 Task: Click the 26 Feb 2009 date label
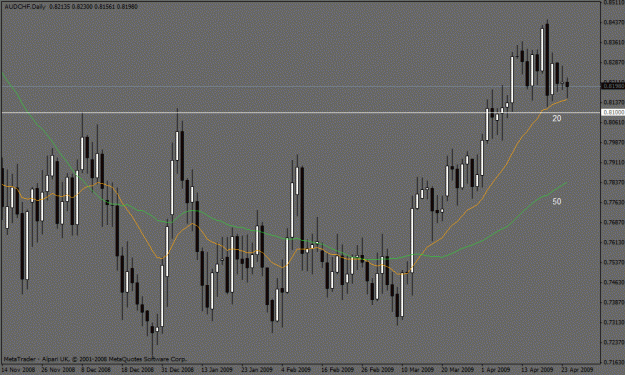point(377,369)
